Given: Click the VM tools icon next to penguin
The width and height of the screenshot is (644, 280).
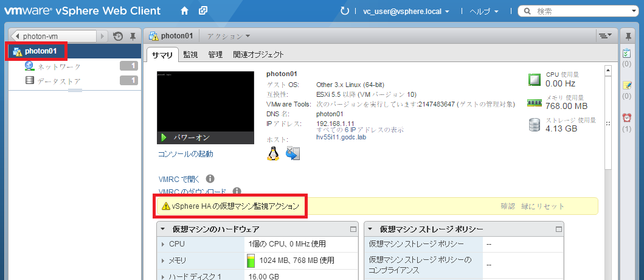Looking at the screenshot, I should 293,153.
